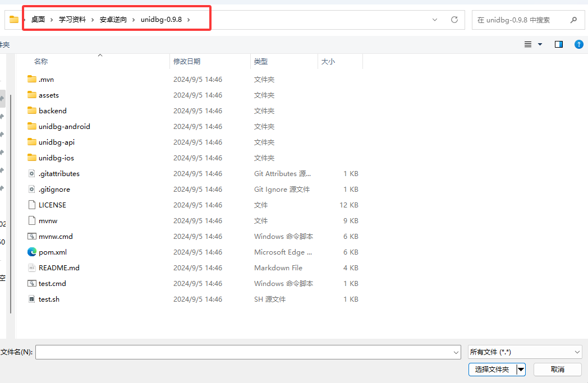This screenshot has width=588, height=383.
Task: Click the .gitignore file icon
Action: pos(32,189)
